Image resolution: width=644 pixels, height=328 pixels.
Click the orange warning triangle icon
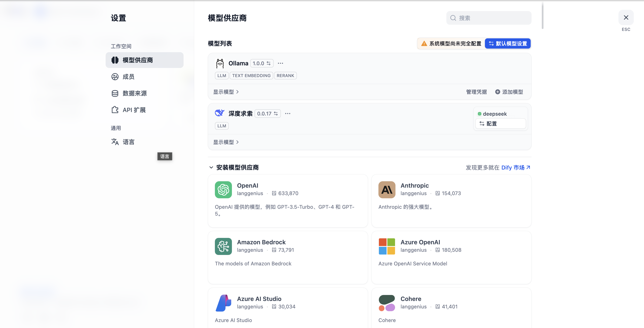(424, 43)
